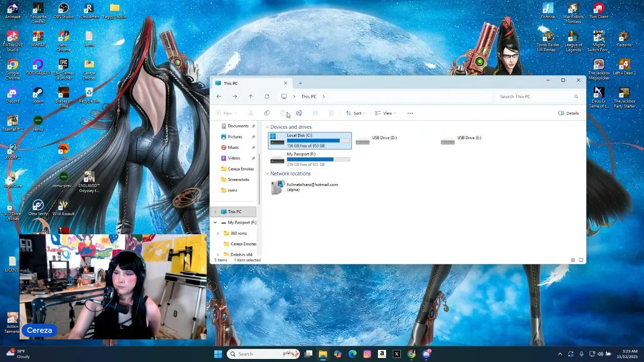
Task: Open Videos in the sidebar
Action: click(x=234, y=158)
